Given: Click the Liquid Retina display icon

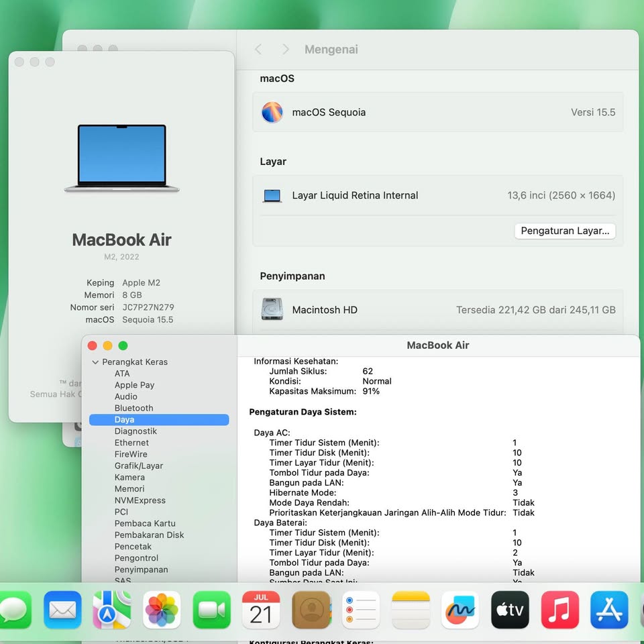Looking at the screenshot, I should pyautogui.click(x=272, y=196).
